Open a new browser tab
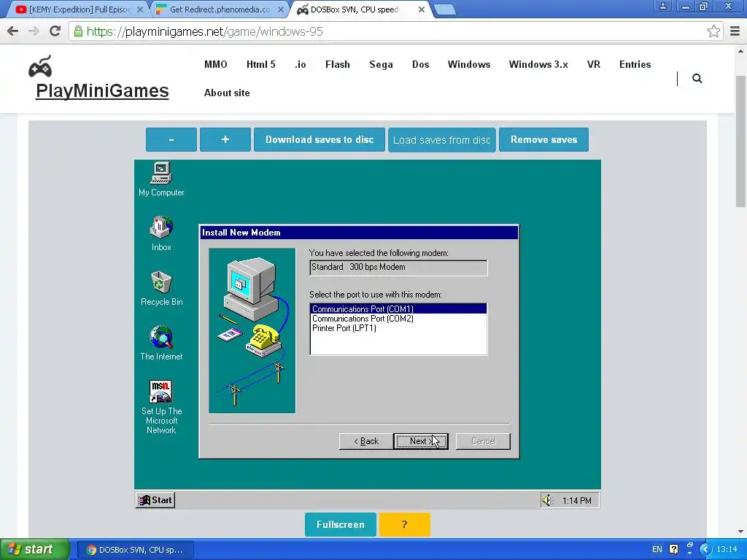Viewport: 747px width, 560px height. tap(445, 9)
